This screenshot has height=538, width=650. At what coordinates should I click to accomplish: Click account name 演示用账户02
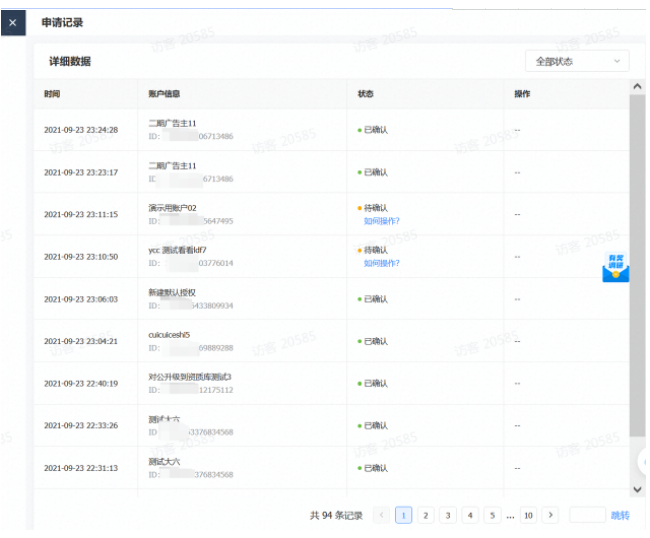click(172, 208)
